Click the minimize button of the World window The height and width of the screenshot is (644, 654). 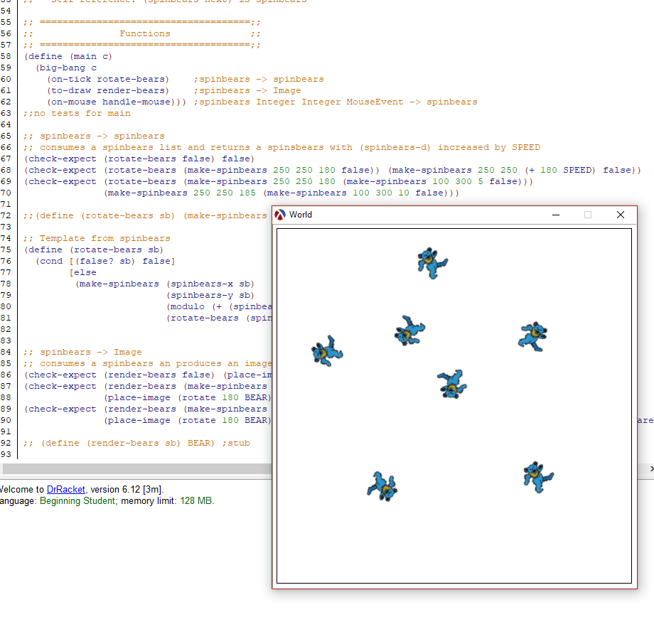click(555, 214)
